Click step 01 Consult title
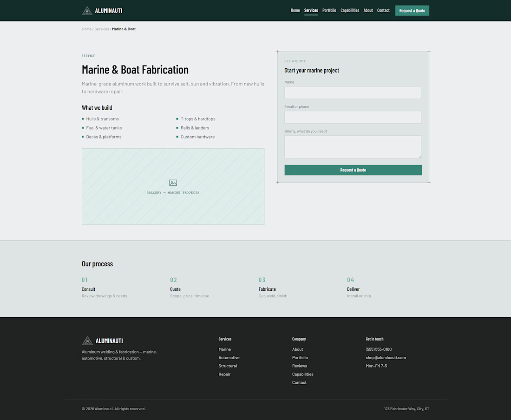The height and width of the screenshot is (420, 511). (x=88, y=289)
